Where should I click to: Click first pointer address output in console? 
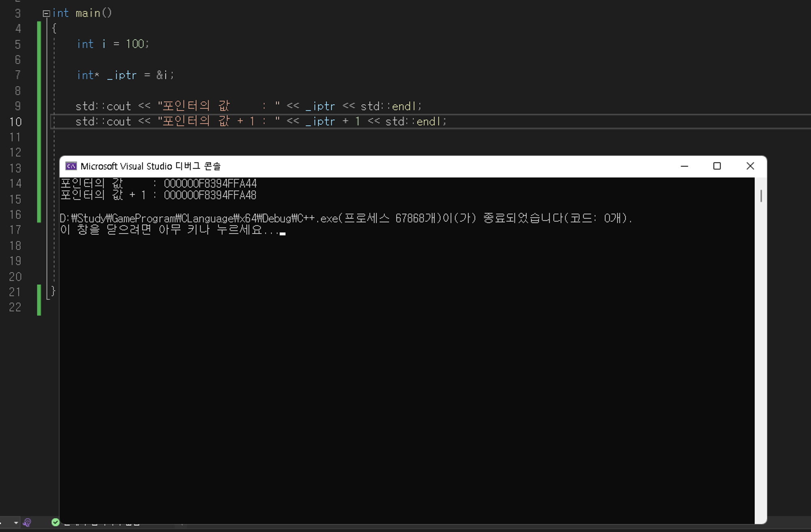click(210, 184)
